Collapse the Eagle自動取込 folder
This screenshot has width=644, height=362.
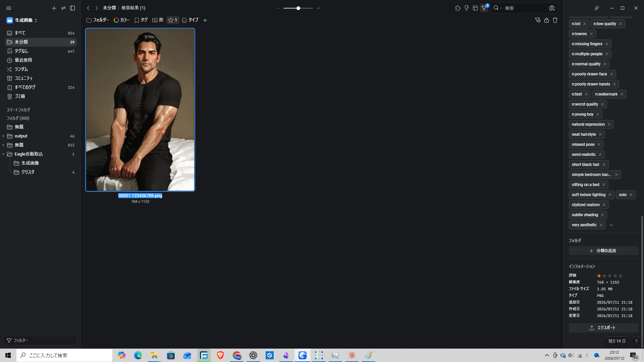point(3,154)
